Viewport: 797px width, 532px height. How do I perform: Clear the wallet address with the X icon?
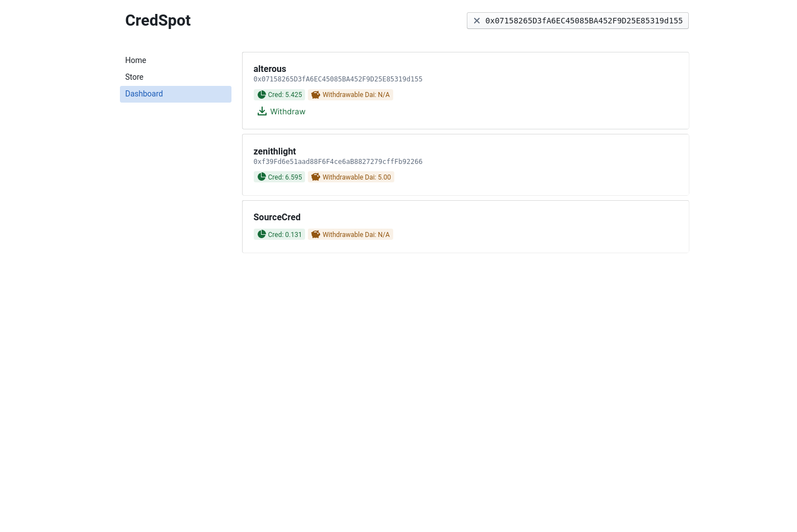(477, 21)
